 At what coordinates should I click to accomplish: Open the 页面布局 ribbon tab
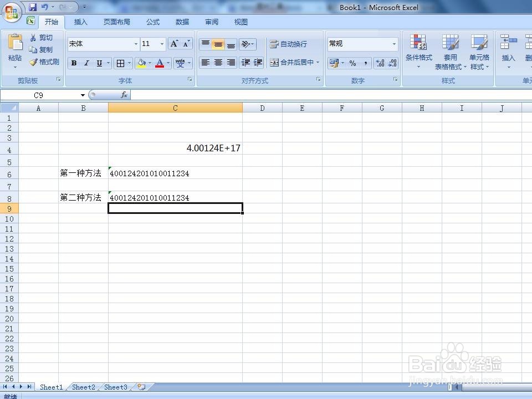(x=117, y=22)
